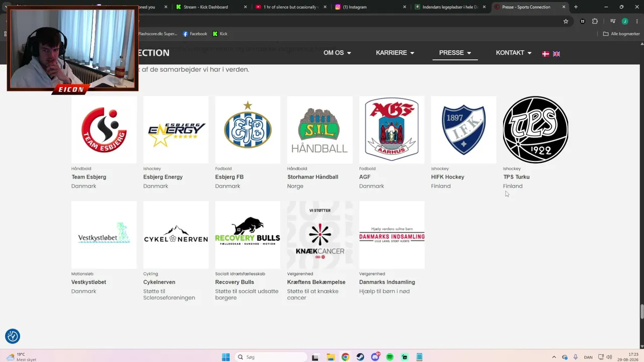Close the Indendørs legepladser tab
644x362 pixels.
485,7
